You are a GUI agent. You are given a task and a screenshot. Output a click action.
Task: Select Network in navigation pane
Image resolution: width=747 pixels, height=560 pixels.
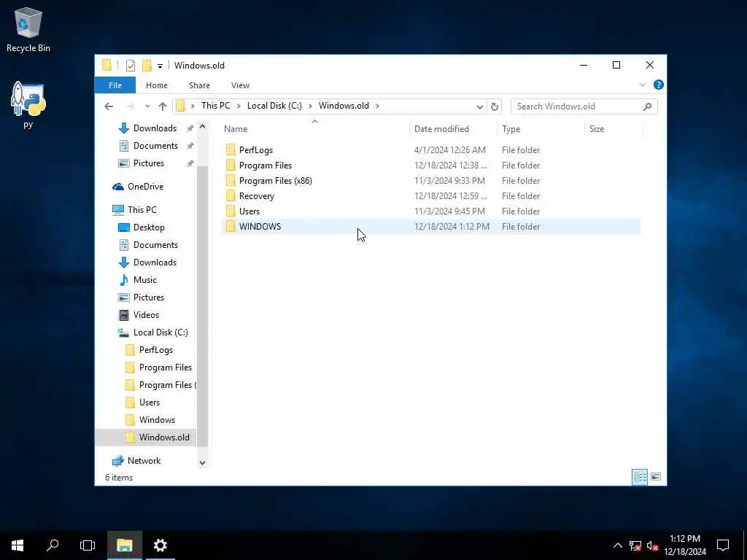[144, 461]
